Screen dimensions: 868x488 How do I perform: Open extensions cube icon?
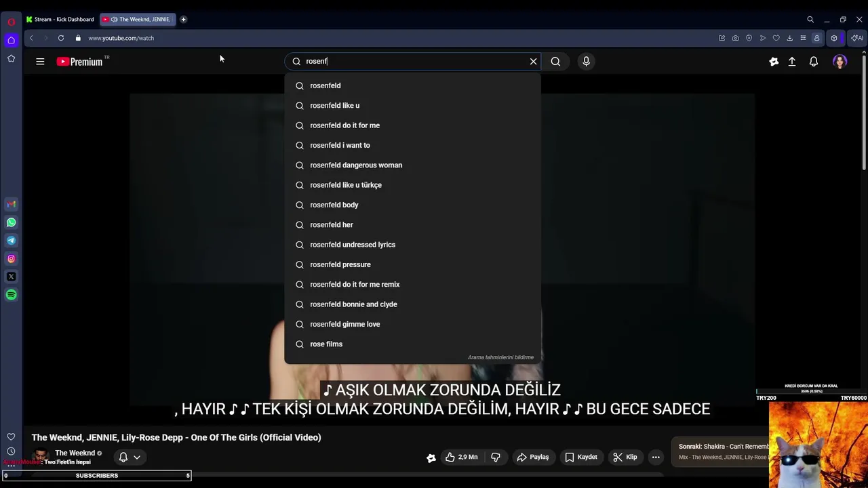click(834, 38)
